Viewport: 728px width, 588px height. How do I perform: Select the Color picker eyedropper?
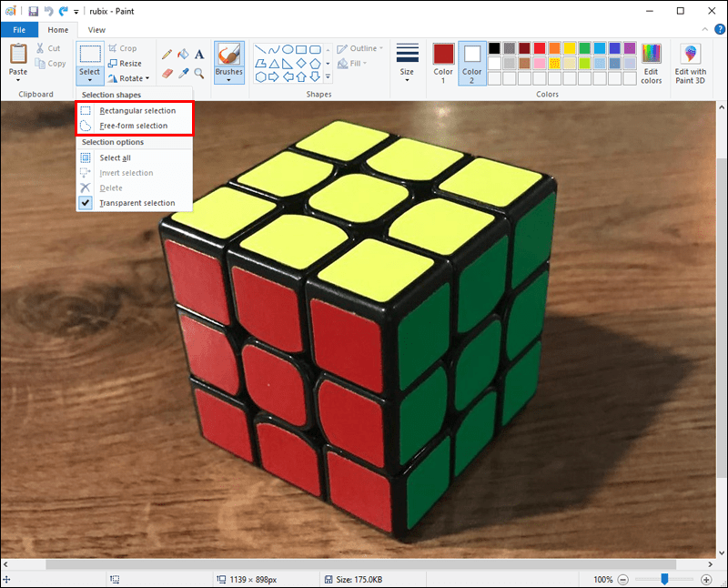pos(184,73)
